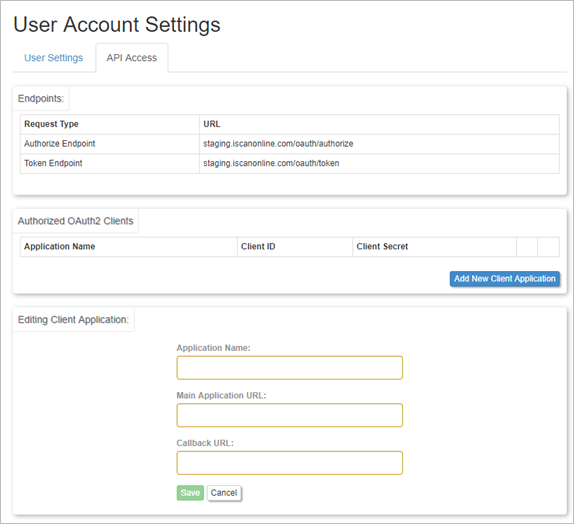Viewport: 574px width, 524px height.
Task: Focus the Application Name input field
Action: [x=290, y=368]
